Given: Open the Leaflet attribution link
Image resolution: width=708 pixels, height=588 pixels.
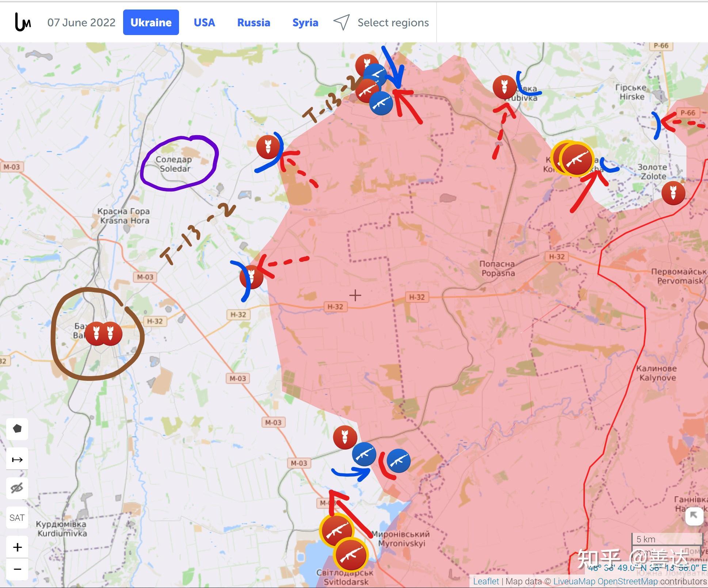Looking at the screenshot, I should click(486, 581).
